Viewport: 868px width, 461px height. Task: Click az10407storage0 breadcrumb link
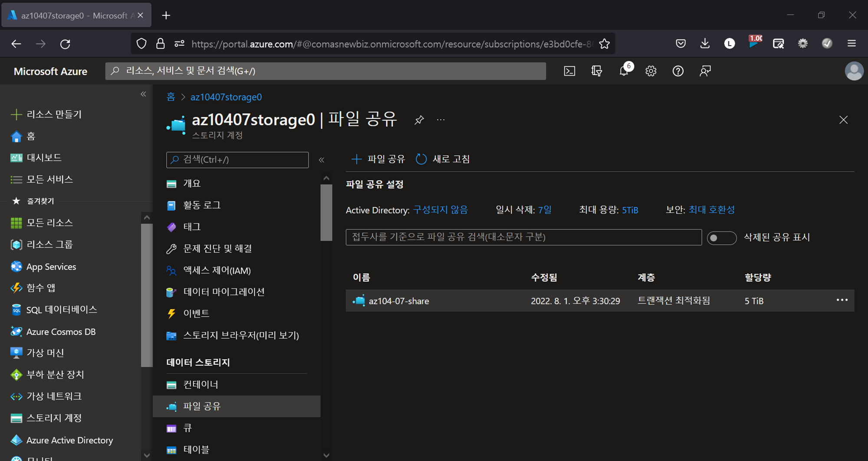tap(226, 97)
